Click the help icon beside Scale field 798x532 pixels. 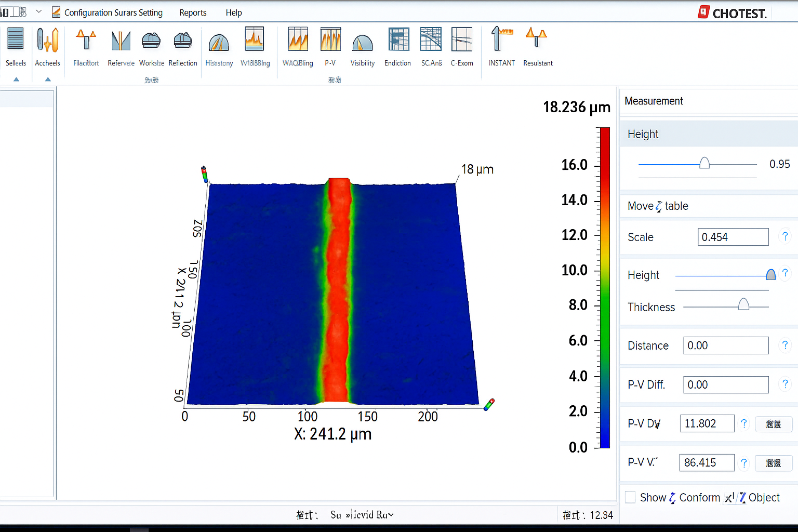pos(785,236)
